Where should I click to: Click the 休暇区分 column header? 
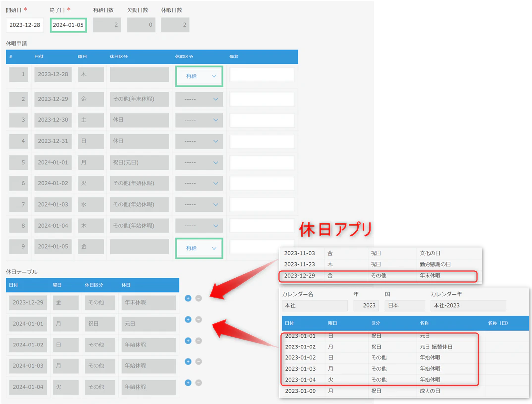click(184, 57)
